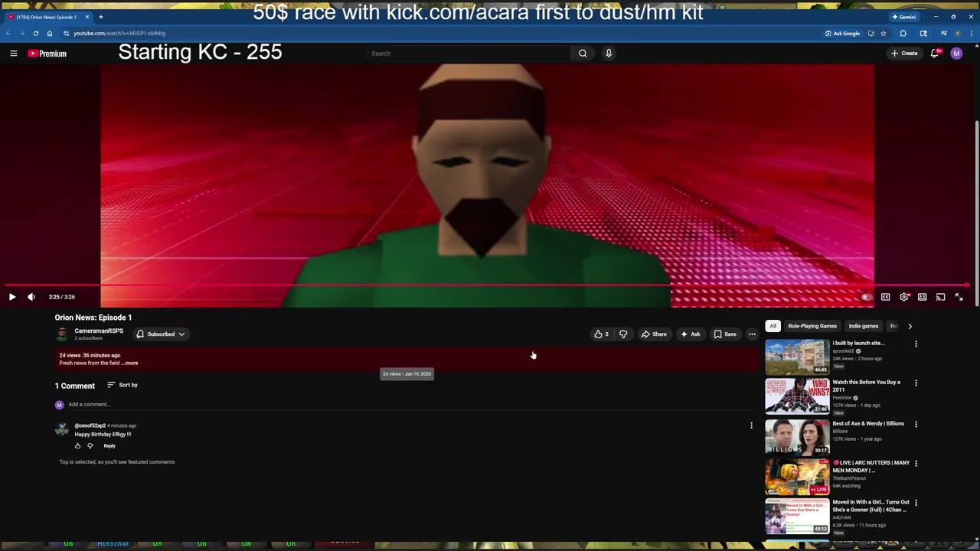Start voice search with microphone icon
This screenshot has height=551, width=980.
pyautogui.click(x=609, y=54)
